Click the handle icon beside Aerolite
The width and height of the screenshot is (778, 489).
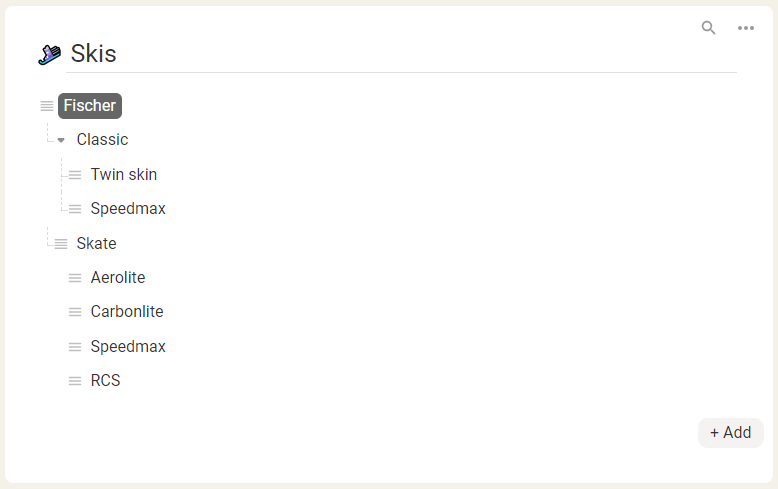tap(75, 278)
